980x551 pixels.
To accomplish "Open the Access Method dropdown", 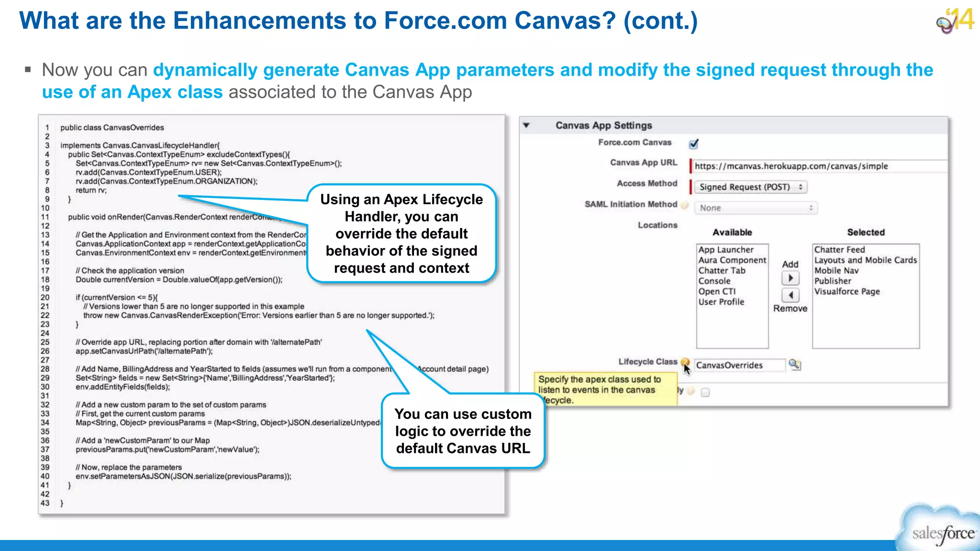I will (x=751, y=187).
